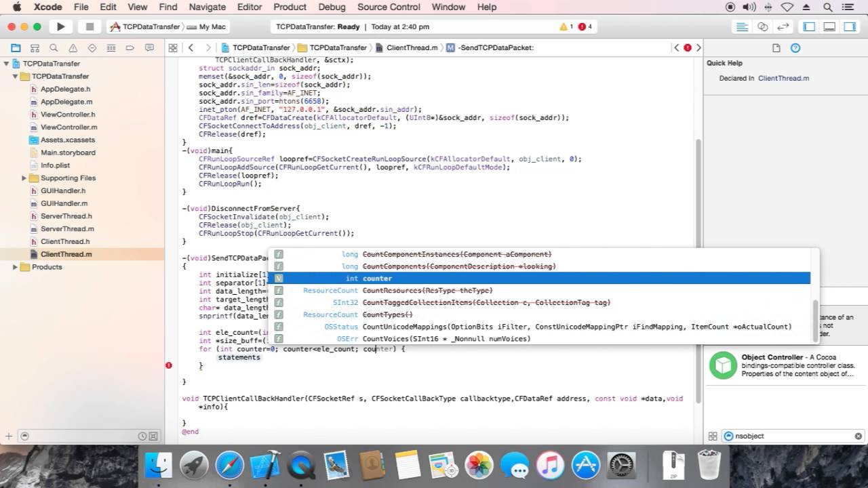Show the Quick Help inspector
This screenshot has height=488, width=868.
tap(796, 48)
